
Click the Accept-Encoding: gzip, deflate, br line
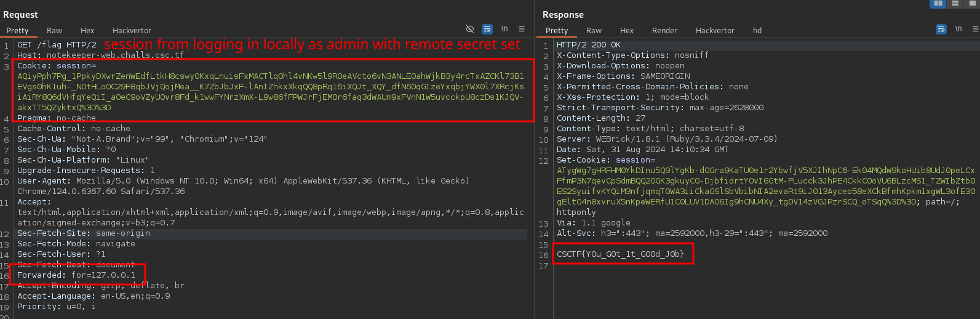[100, 286]
